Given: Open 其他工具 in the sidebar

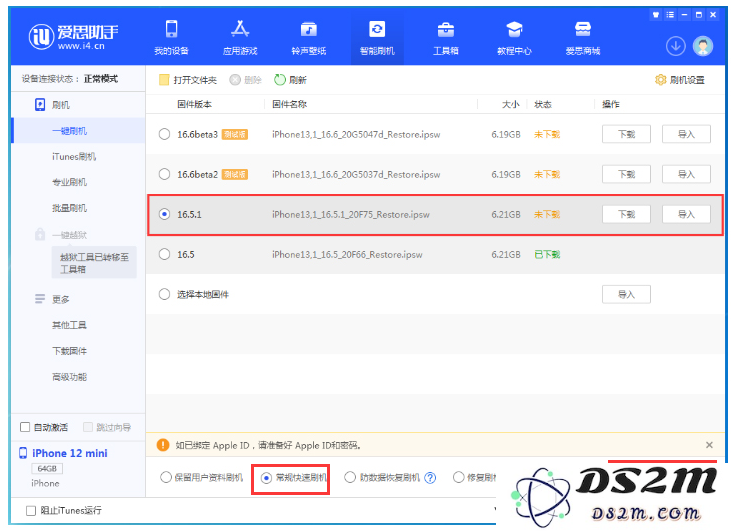Looking at the screenshot, I should [69, 325].
